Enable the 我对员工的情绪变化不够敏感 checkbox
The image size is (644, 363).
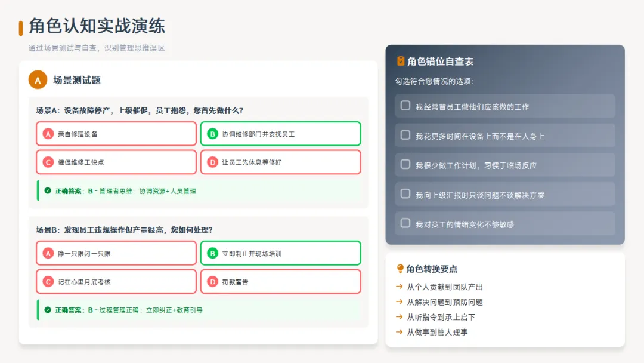pyautogui.click(x=405, y=223)
